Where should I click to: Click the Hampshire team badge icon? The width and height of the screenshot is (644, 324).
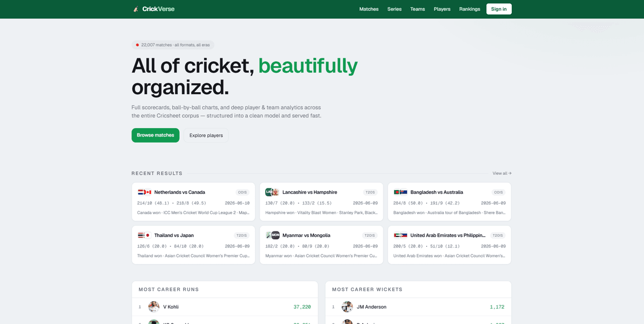click(276, 192)
